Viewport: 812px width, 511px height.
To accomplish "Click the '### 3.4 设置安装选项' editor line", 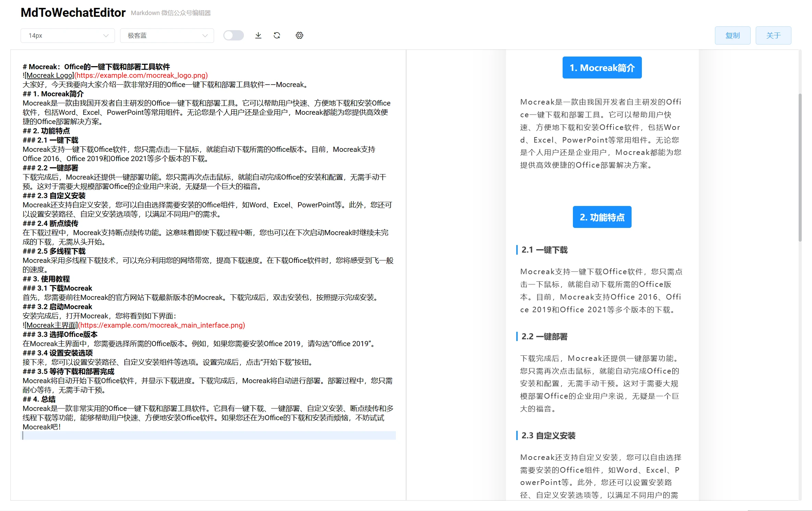I will click(x=58, y=353).
